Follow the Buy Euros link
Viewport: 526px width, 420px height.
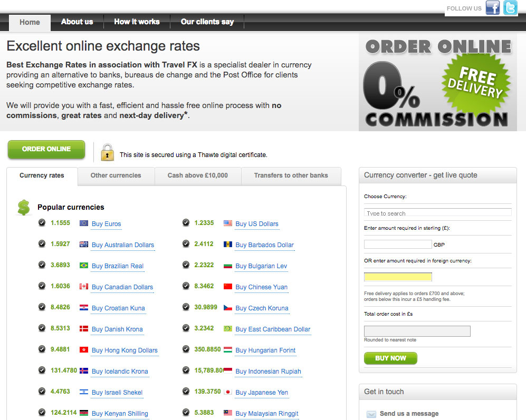tap(107, 224)
